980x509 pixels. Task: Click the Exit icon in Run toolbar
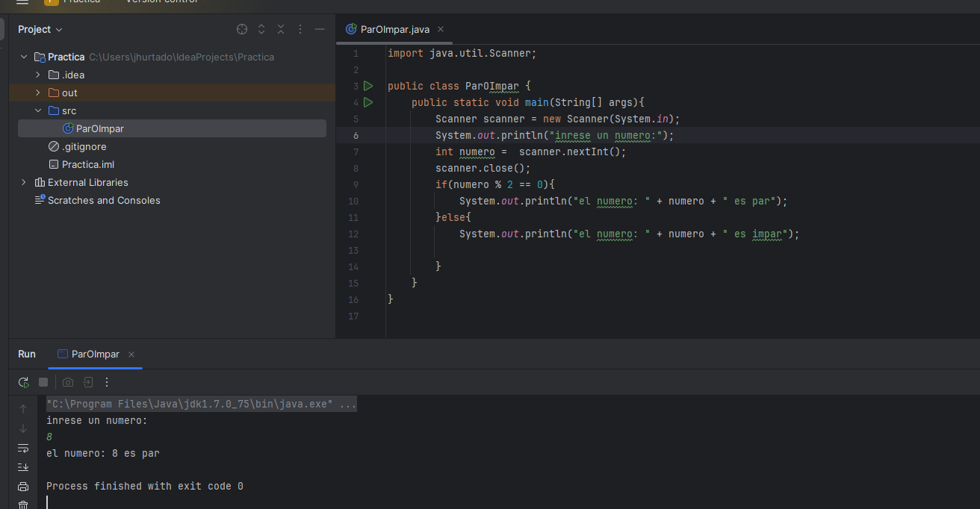click(87, 382)
